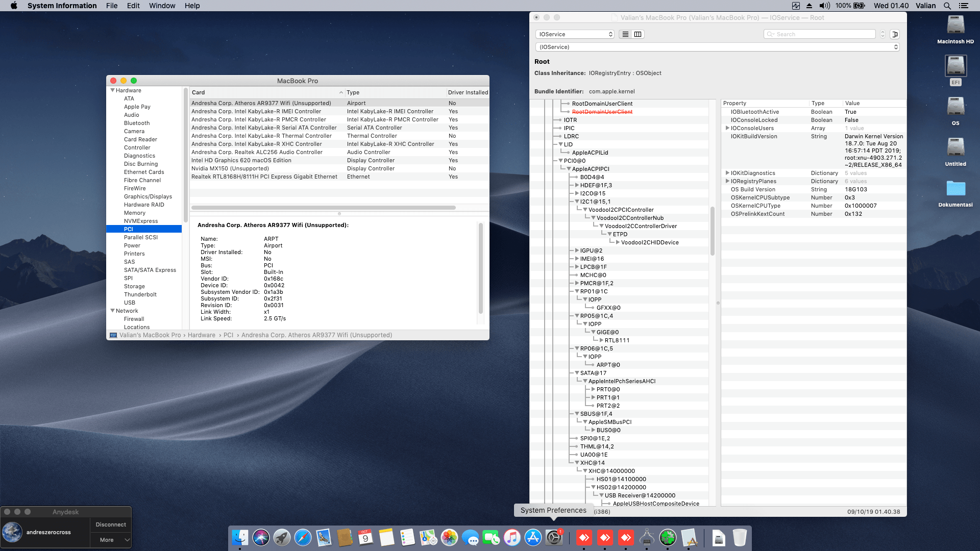Open Photos from the dock
The width and height of the screenshot is (980, 551).
click(x=449, y=537)
